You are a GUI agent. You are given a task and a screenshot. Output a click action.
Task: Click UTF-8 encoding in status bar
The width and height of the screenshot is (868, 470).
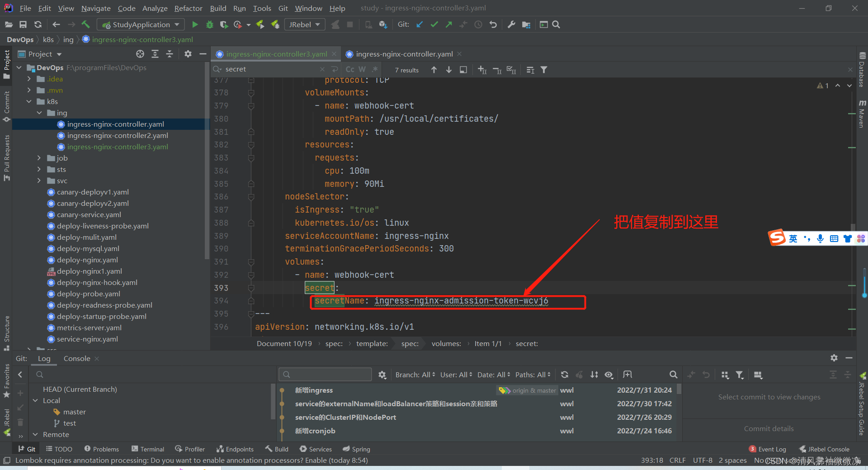[x=703, y=461]
